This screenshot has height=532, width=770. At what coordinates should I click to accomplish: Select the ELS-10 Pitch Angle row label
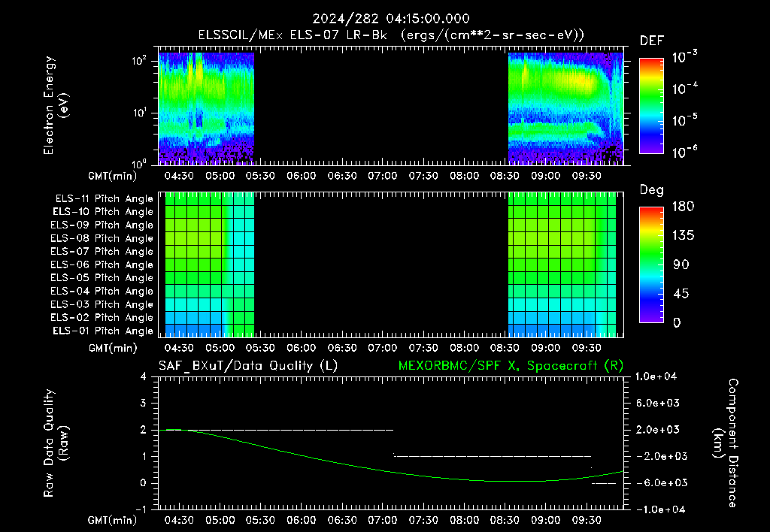coord(103,212)
